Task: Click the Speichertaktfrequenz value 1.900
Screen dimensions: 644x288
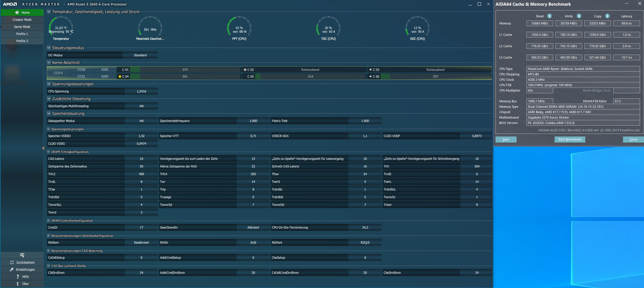Action: [x=253, y=121]
